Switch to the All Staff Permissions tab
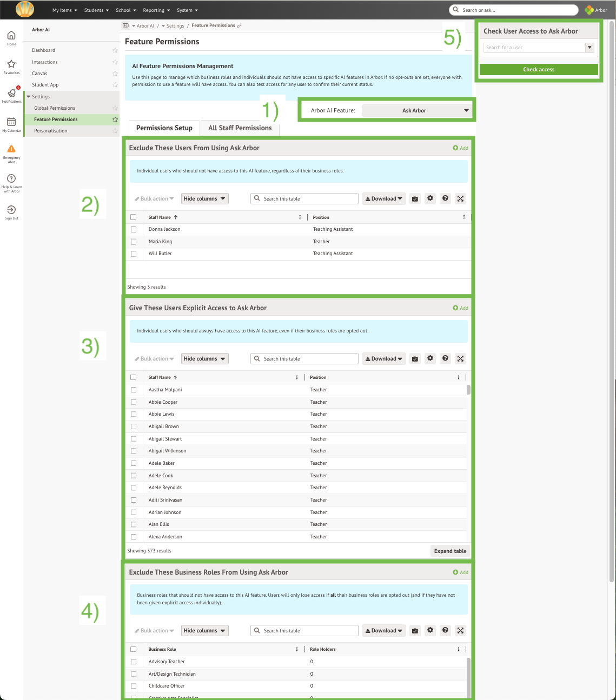Viewport: 616px width, 700px height. [240, 128]
